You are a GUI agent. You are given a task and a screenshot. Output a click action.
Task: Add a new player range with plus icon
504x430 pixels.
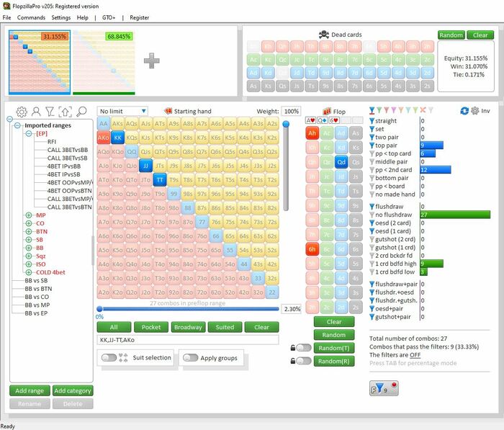click(151, 61)
